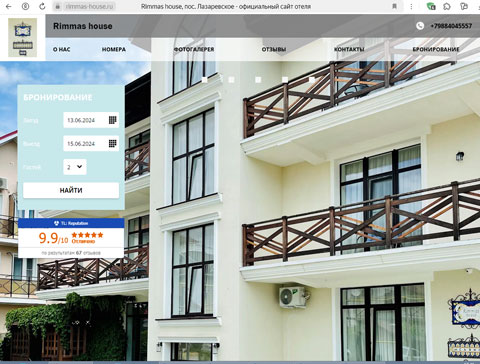Select fifth slideshow dot indicator
Viewport: 480px width, 364px height.
tap(312, 80)
